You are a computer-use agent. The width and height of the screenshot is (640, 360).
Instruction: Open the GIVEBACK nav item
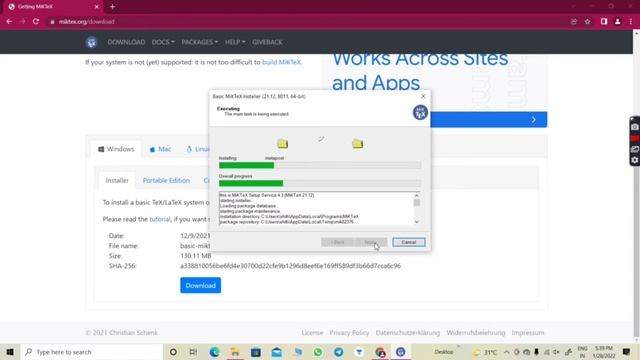267,42
